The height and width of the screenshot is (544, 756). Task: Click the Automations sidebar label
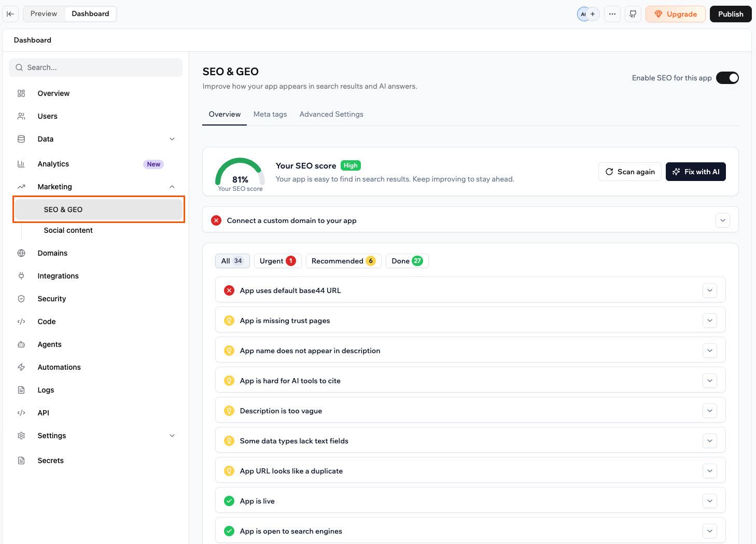(x=59, y=367)
